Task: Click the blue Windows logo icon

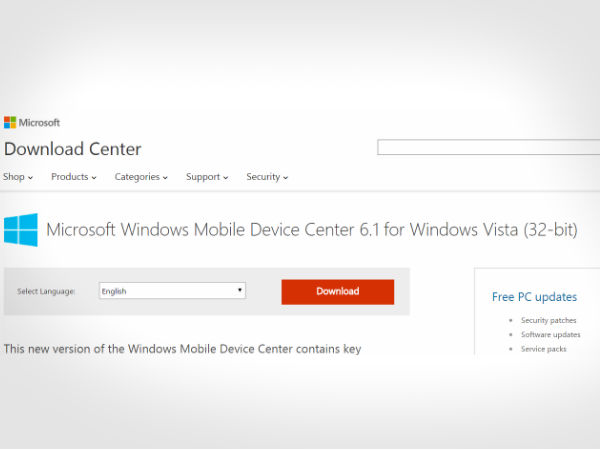Action: tap(20, 230)
